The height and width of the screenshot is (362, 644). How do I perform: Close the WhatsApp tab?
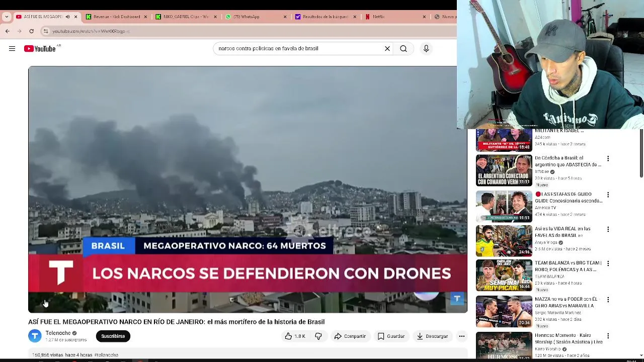(x=285, y=17)
